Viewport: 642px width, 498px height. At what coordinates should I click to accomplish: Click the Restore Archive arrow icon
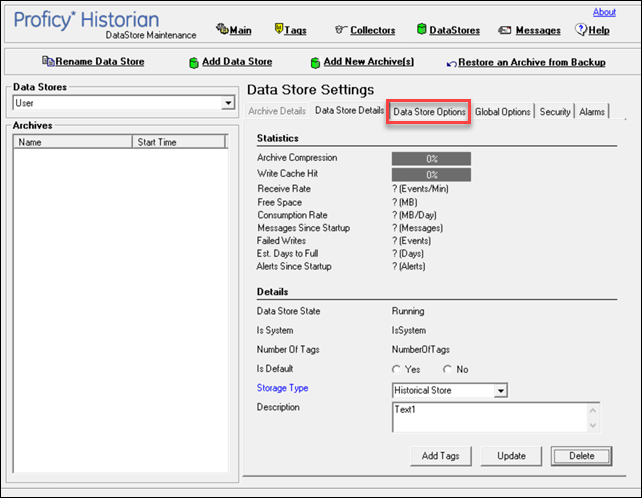pyautogui.click(x=452, y=64)
